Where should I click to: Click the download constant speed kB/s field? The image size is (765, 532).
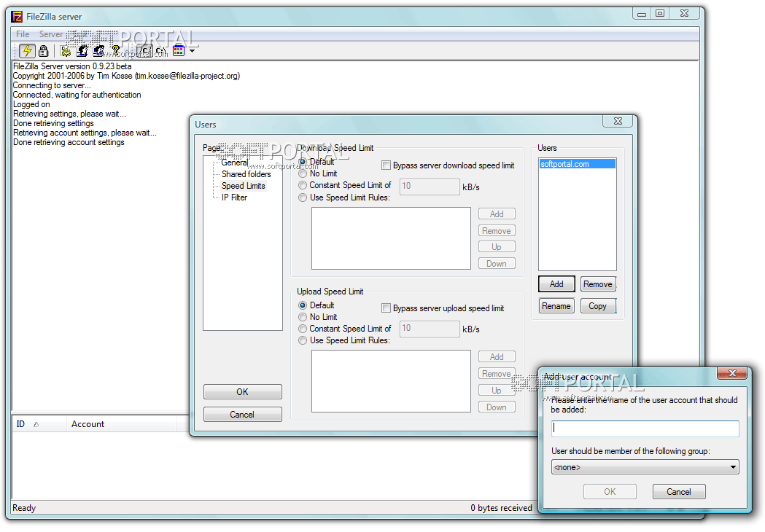pos(430,187)
